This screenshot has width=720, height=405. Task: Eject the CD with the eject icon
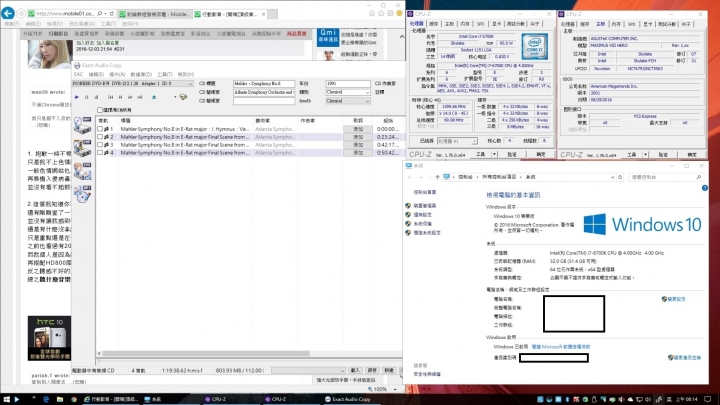point(154,97)
